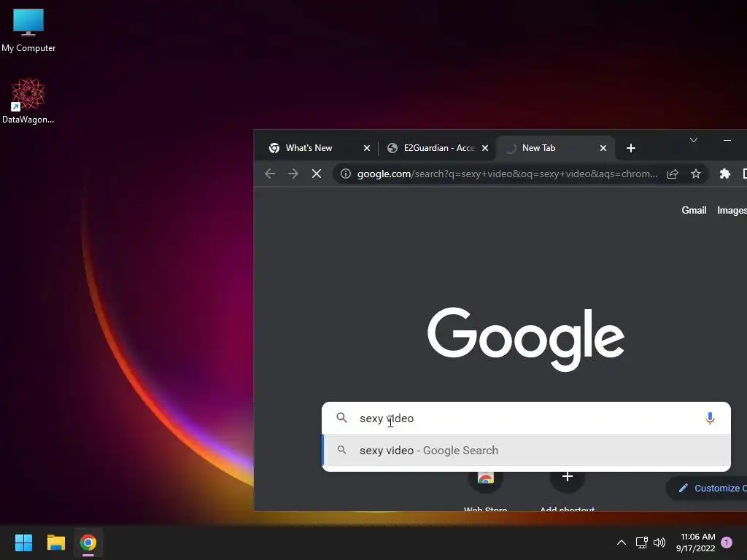Start voice search with microphone
This screenshot has height=560, width=747.
(x=710, y=418)
